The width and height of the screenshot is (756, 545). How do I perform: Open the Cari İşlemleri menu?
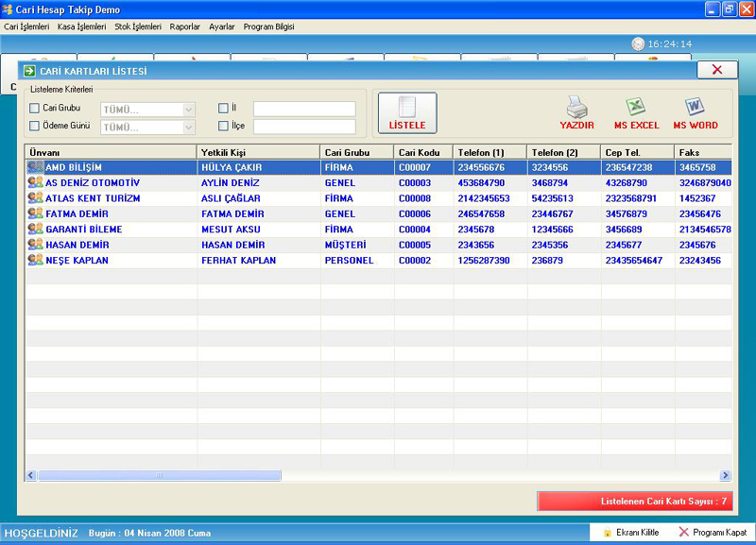pos(26,27)
